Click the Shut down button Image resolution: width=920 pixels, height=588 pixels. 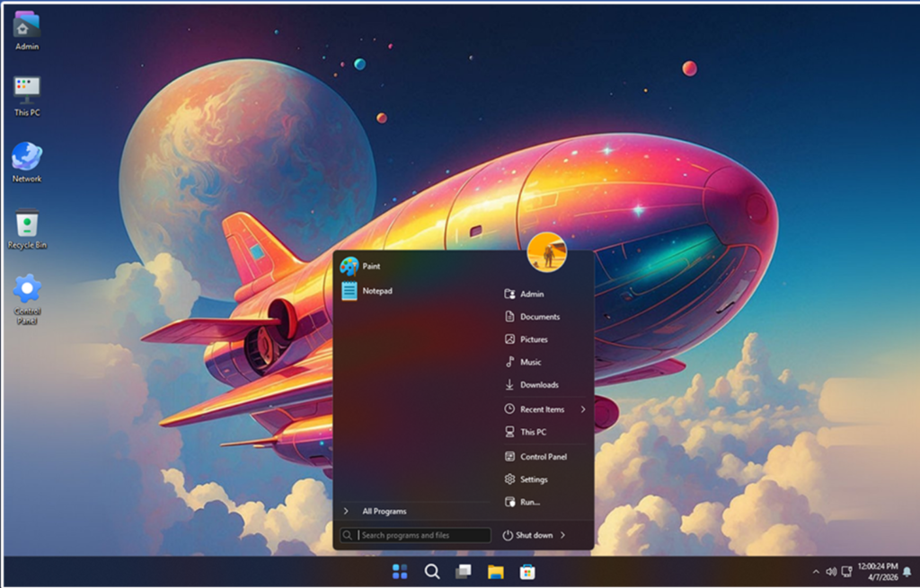pos(528,535)
